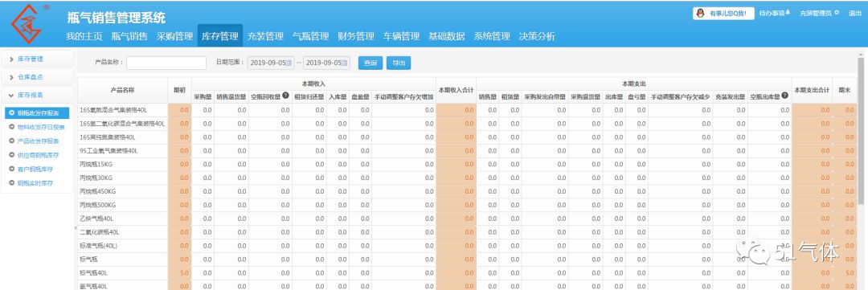This screenshot has height=290, width=868.
Task: Log out via 退出 link
Action: point(854,14)
